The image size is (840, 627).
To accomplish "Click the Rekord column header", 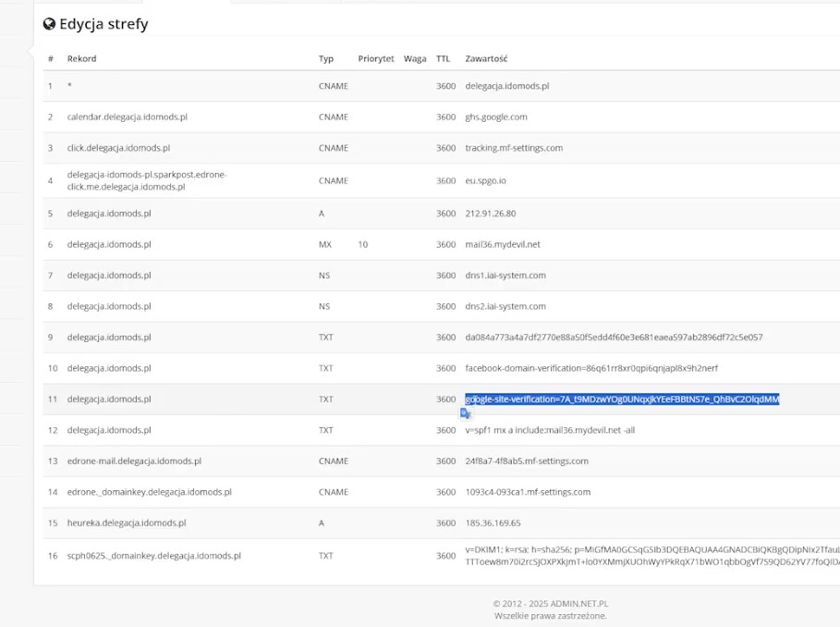I will (81, 58).
